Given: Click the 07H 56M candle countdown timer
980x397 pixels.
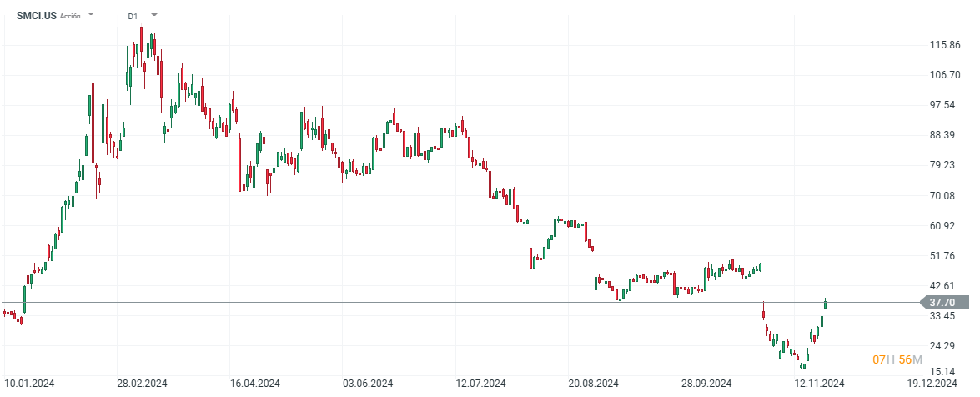Looking at the screenshot, I should (x=897, y=359).
